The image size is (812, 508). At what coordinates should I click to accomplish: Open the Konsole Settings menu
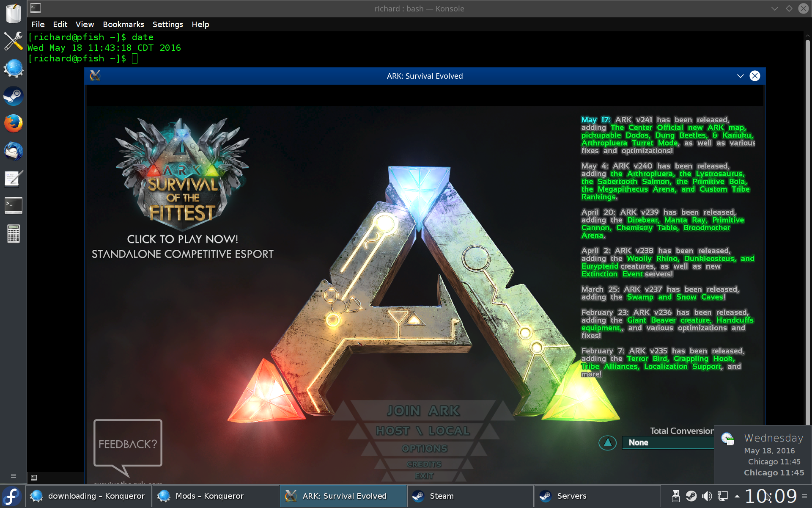(x=167, y=25)
